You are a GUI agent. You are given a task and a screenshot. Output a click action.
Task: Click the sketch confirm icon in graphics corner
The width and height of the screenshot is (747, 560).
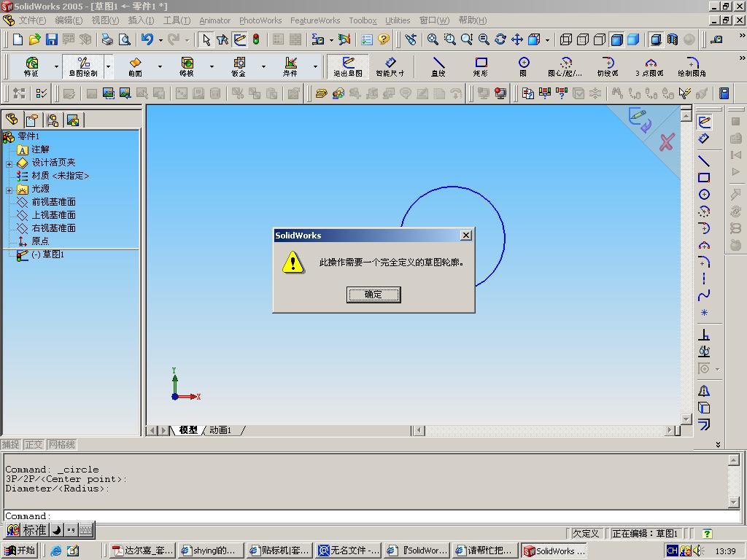pyautogui.click(x=640, y=120)
